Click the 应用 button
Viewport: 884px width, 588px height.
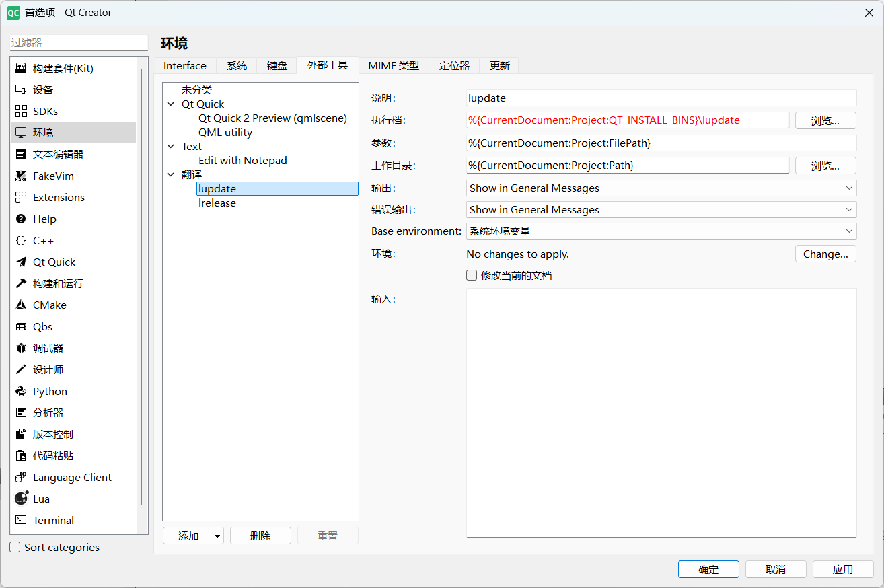coord(843,569)
